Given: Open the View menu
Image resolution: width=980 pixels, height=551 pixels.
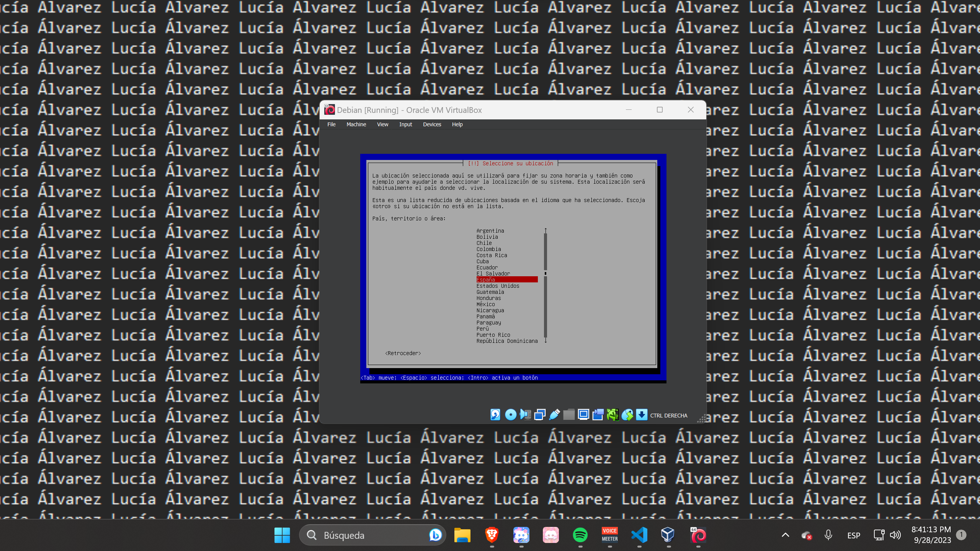Looking at the screenshot, I should 382,124.
